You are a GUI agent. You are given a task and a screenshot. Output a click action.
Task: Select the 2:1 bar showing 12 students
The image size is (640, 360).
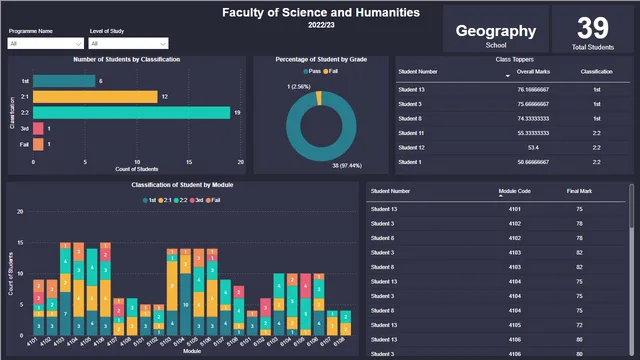pos(95,97)
